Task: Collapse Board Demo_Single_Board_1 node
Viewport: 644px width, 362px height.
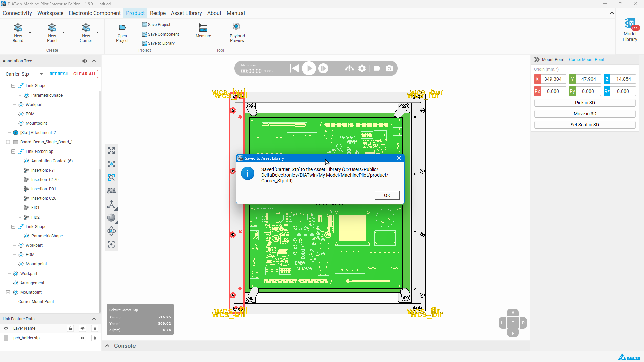Action: [8, 142]
